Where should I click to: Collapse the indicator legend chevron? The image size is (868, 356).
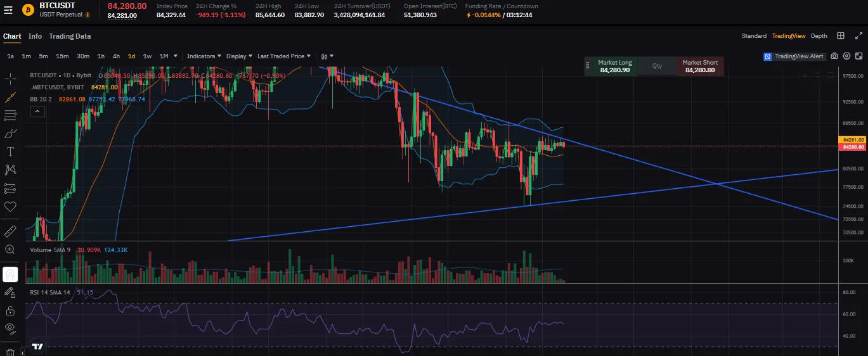tap(37, 111)
